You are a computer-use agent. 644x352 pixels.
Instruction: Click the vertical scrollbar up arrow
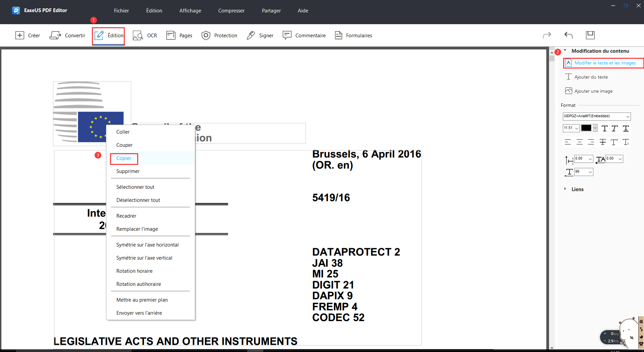click(x=552, y=53)
